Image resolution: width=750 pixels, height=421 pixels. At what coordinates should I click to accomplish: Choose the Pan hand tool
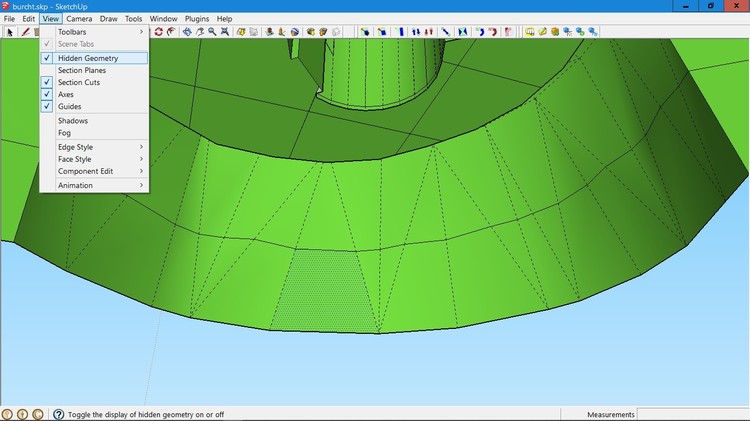(200, 32)
